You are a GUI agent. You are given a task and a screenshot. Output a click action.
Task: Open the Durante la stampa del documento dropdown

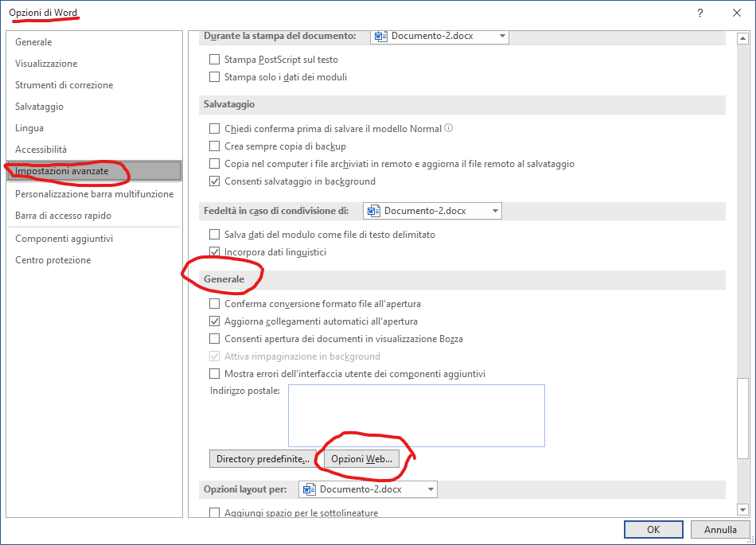coord(439,36)
